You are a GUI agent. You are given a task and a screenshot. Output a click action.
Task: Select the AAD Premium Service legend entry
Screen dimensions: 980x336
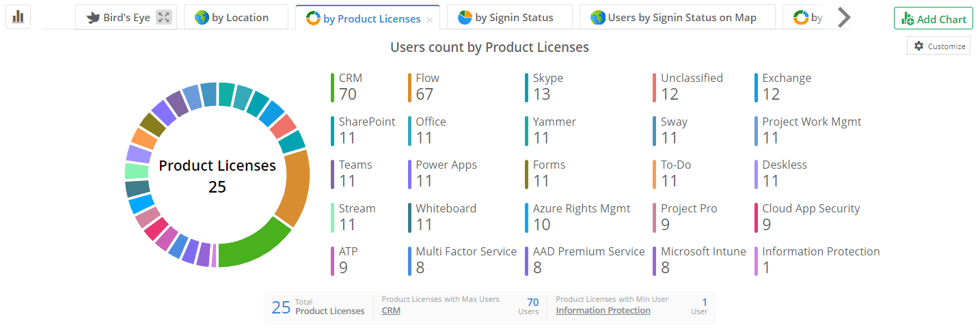(x=586, y=260)
